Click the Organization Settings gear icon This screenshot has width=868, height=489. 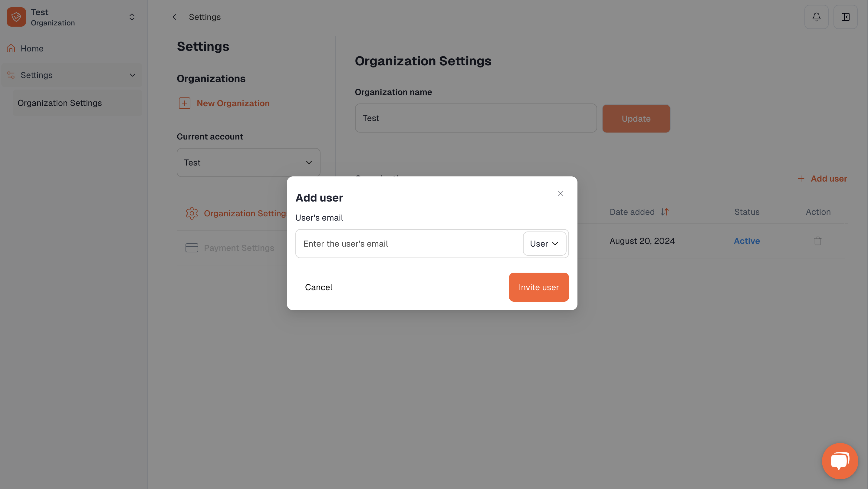pyautogui.click(x=192, y=213)
